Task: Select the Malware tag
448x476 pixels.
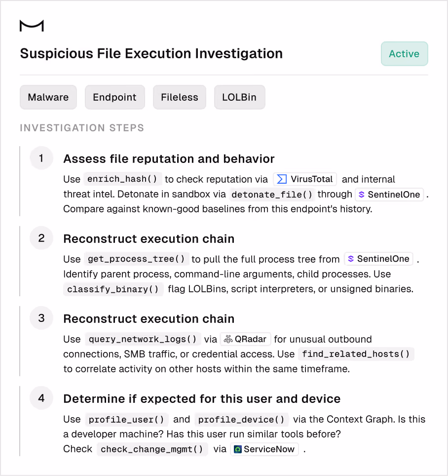Action: click(x=48, y=97)
